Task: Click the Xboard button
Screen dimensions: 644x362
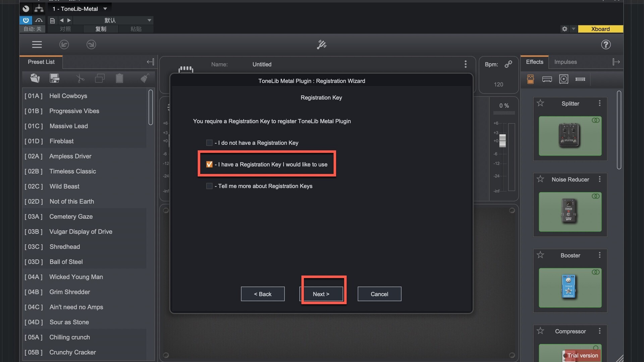Action: click(x=600, y=29)
